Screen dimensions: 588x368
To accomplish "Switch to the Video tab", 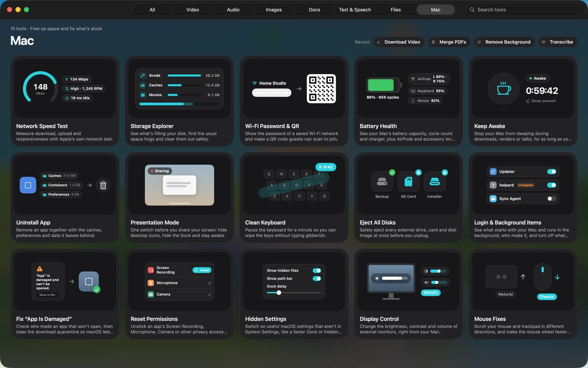I will (x=193, y=10).
